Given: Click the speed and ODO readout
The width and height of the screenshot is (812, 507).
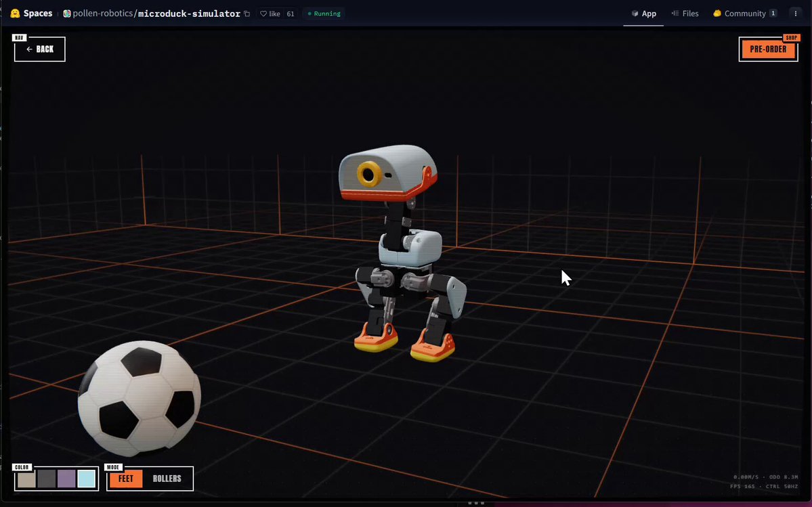Looking at the screenshot, I should click(765, 477).
